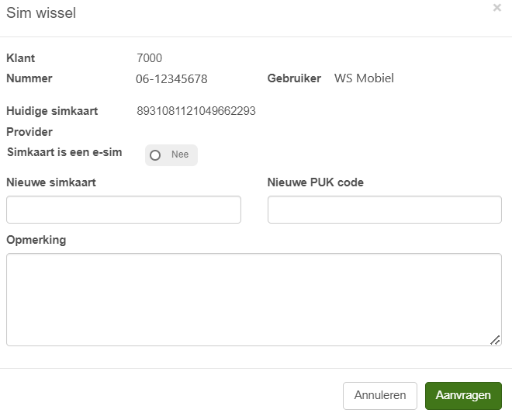Click the Provider label
This screenshot has width=512, height=420.
pyautogui.click(x=29, y=132)
